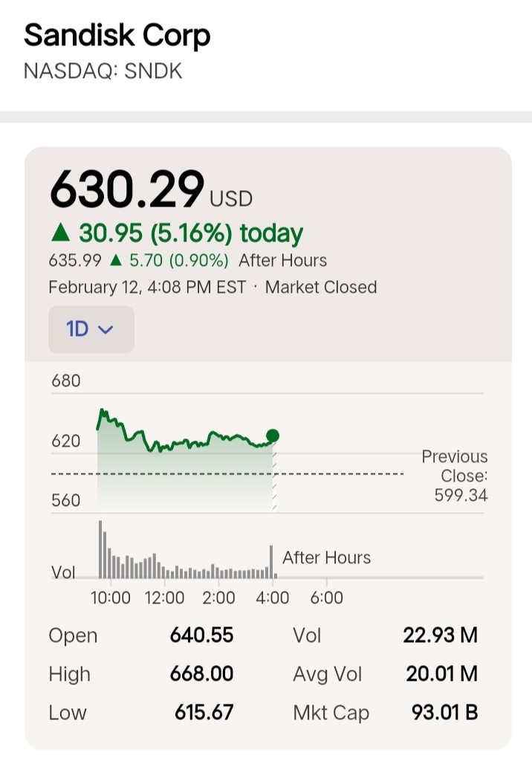Click the Open value 640.55
Screen dimensions: 532x767
(x=201, y=635)
